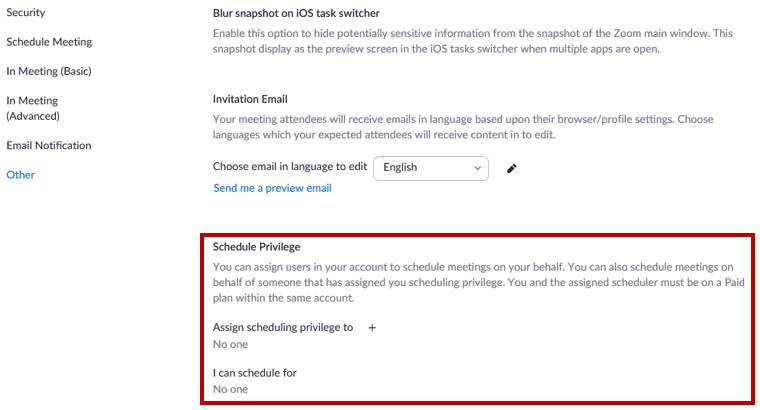Click the Schedule Privilege heading
The image size is (760, 410).
point(257,246)
